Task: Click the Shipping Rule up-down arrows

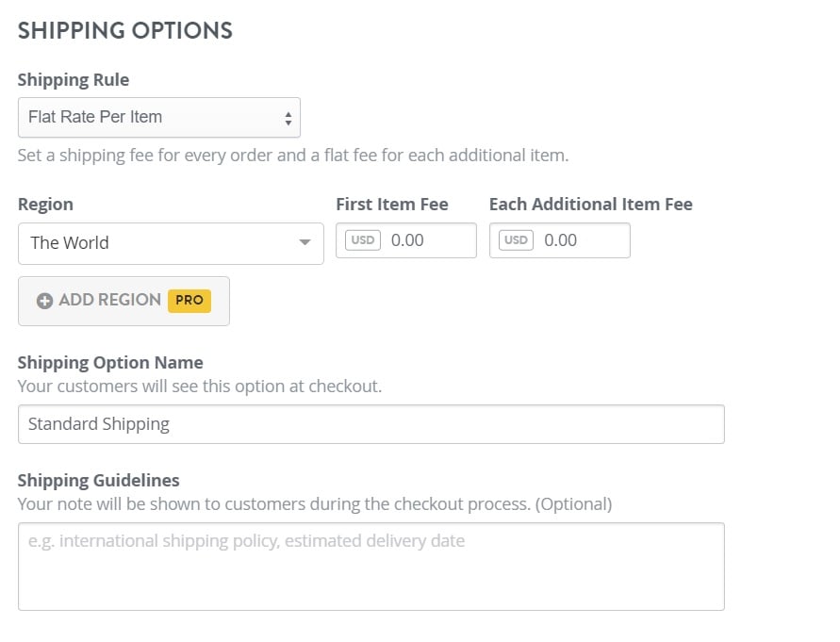Action: point(288,118)
